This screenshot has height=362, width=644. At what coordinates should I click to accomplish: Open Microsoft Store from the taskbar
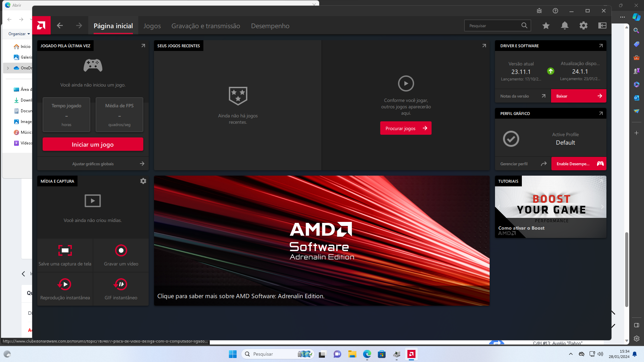(x=382, y=354)
